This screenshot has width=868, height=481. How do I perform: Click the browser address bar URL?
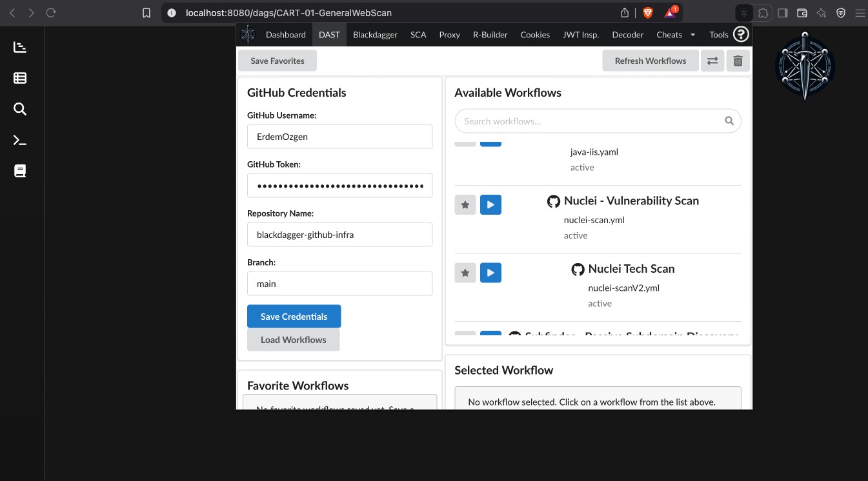(288, 13)
